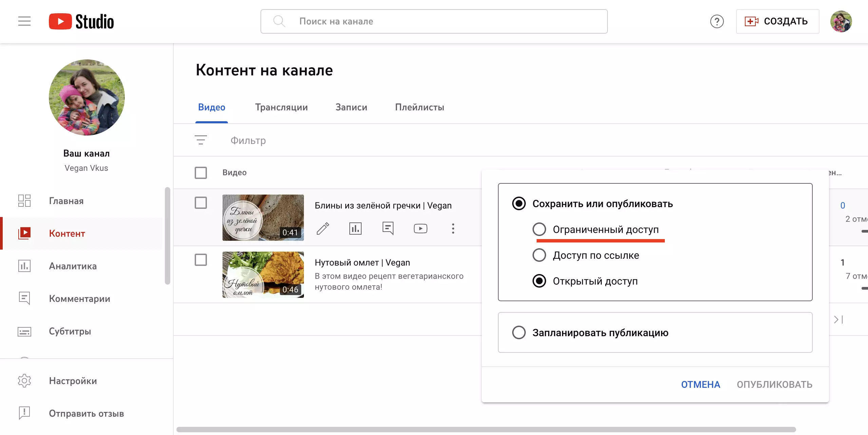The height and width of the screenshot is (435, 868).
Task: Click the horizontal scrollbar at the bottom
Action: click(486, 430)
